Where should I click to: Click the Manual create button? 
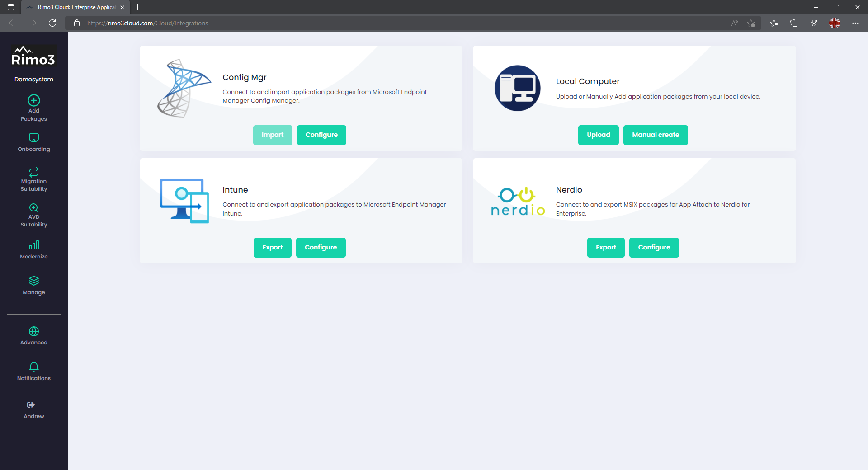coord(656,135)
